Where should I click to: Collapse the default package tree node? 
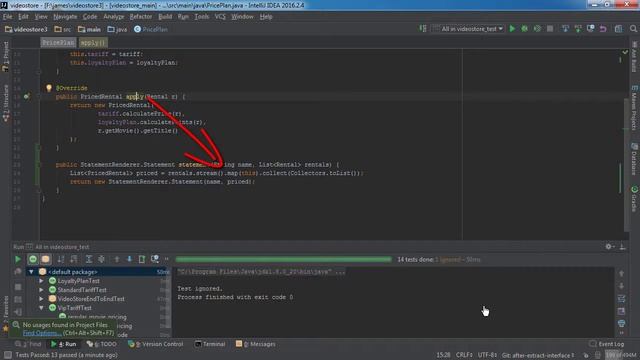[31, 272]
